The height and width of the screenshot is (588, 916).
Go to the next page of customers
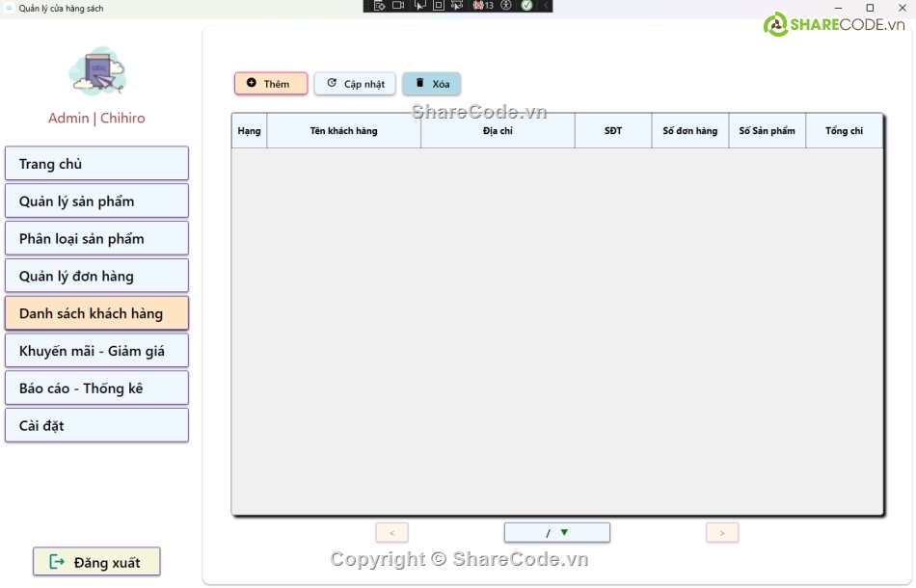(x=722, y=532)
